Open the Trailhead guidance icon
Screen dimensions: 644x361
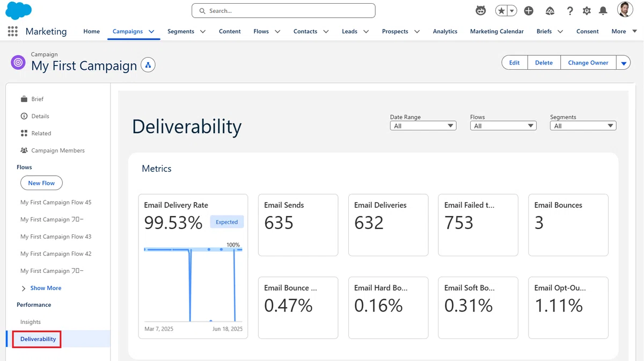pyautogui.click(x=550, y=11)
